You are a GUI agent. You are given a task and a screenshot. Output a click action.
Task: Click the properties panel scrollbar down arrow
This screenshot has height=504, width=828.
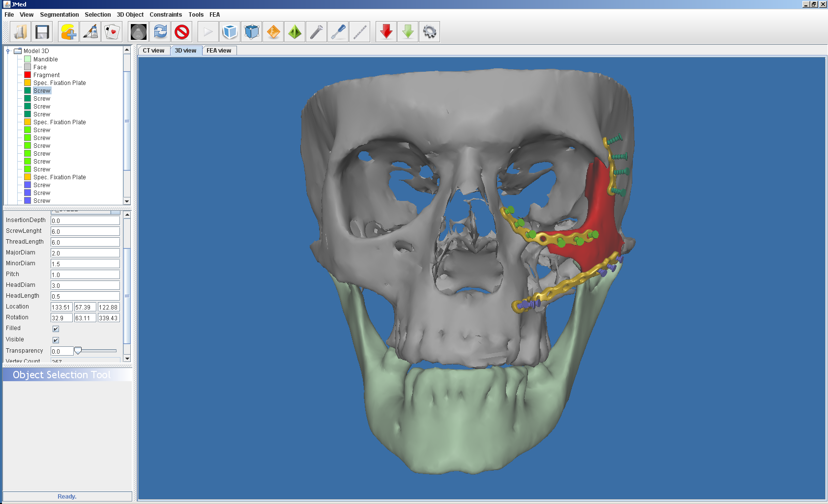[127, 359]
